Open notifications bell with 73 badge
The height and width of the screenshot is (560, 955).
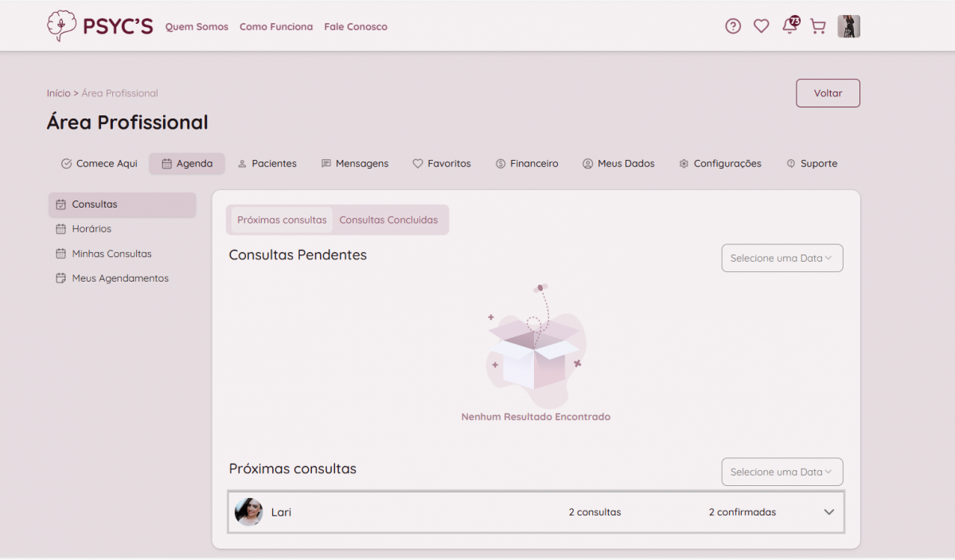[x=789, y=26]
